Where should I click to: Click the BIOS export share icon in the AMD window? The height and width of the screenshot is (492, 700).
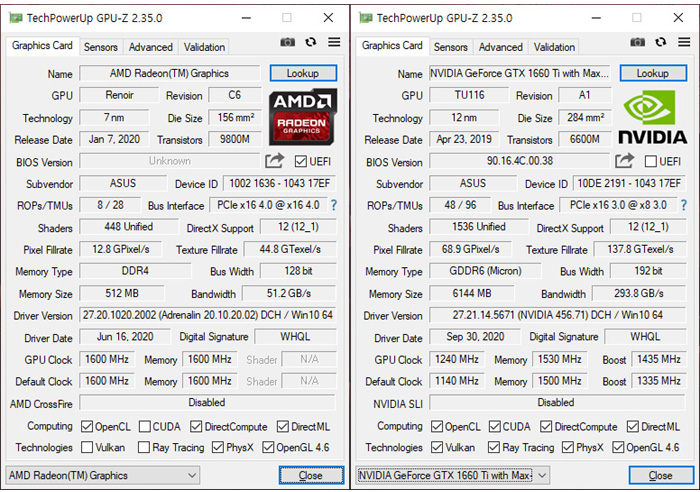(275, 161)
